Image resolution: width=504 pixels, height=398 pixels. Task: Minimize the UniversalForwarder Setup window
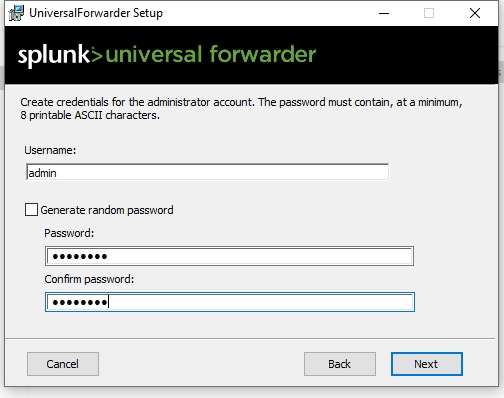[384, 13]
